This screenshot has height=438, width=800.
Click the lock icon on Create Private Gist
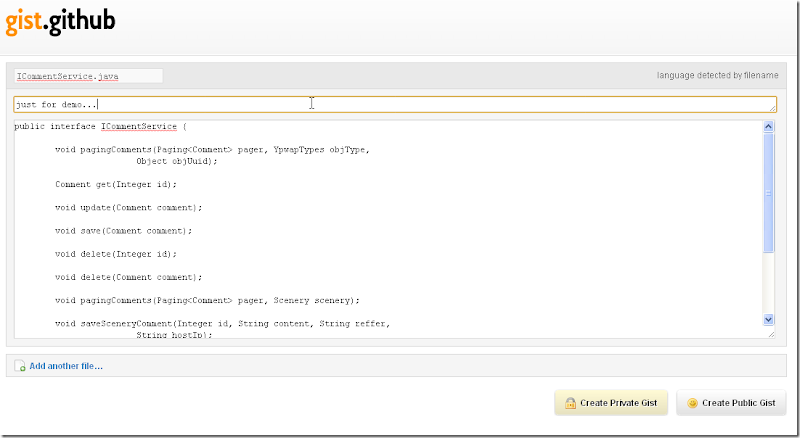click(x=570, y=403)
